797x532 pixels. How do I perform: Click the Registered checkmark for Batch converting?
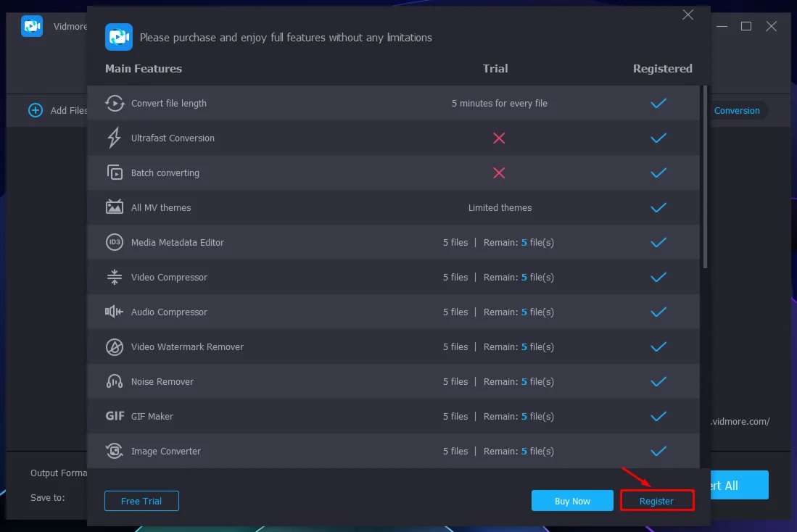point(658,173)
